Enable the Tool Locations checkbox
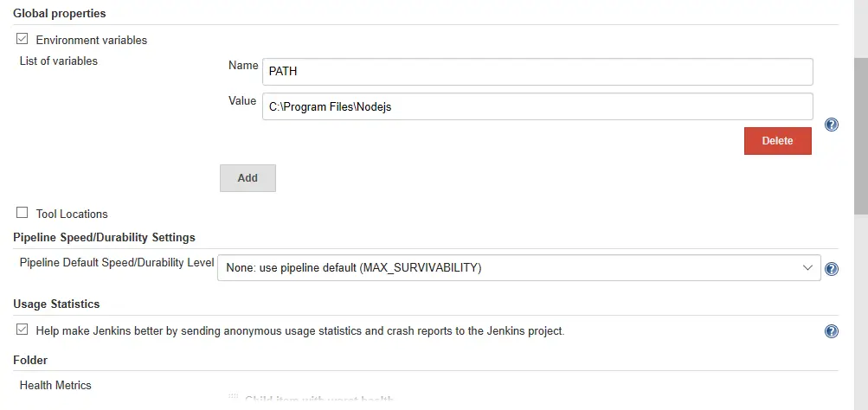 [x=23, y=213]
